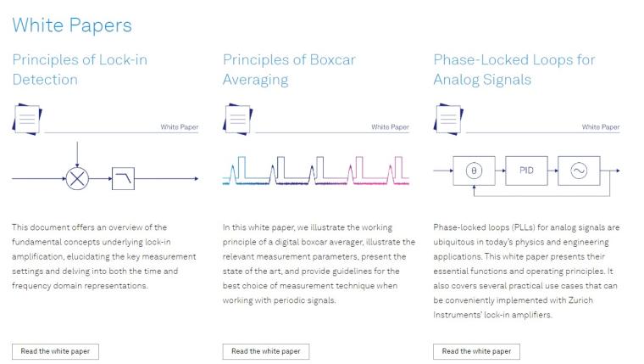Read the white paper on phase-locked loops
The height and width of the screenshot is (364, 644).
(476, 351)
